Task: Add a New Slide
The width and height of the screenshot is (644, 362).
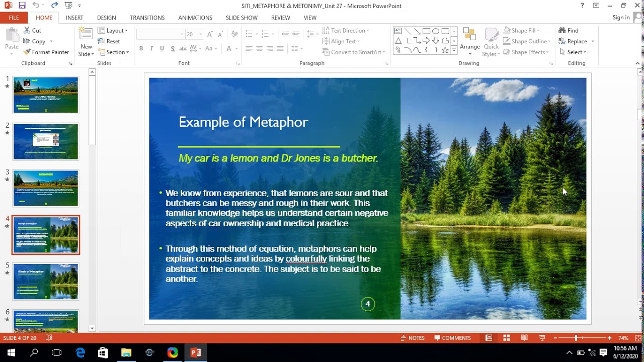Action: click(x=86, y=42)
